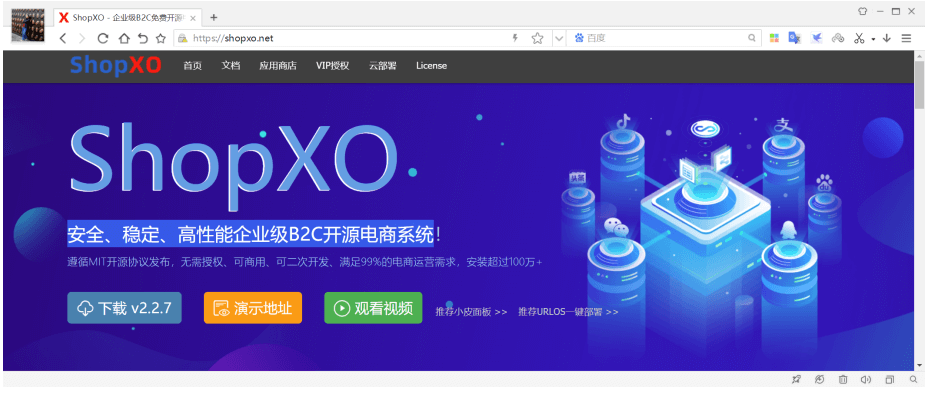Follow the 推荐小皮面板 >> link
The width and height of the screenshot is (927, 393).
471,312
